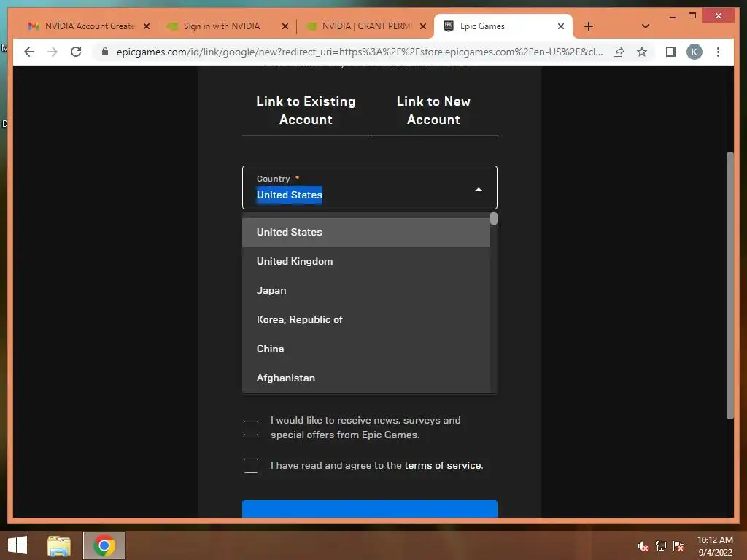Click the page vertical scrollbar
This screenshot has width=747, height=560.
[x=729, y=286]
